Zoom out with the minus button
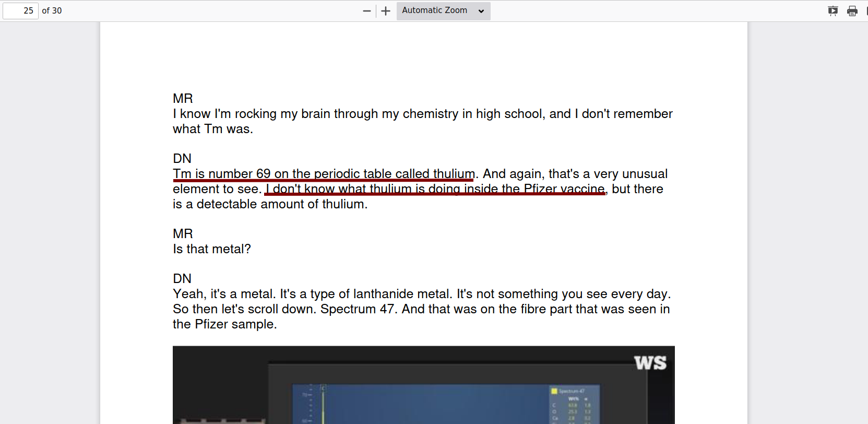The height and width of the screenshot is (424, 868). coord(367,11)
